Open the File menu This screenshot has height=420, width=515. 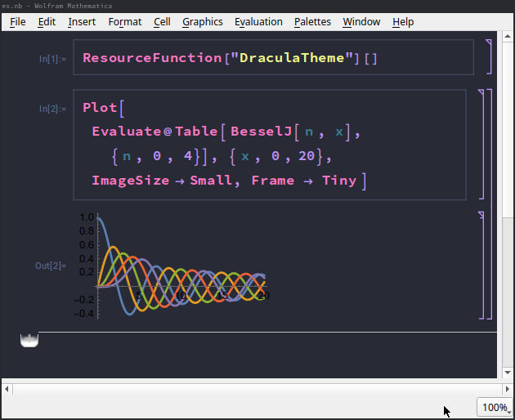[x=18, y=22]
